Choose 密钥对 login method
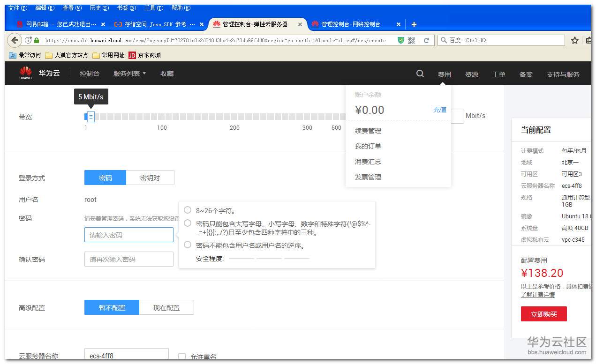Screen dimensions: 596x364 coord(150,178)
